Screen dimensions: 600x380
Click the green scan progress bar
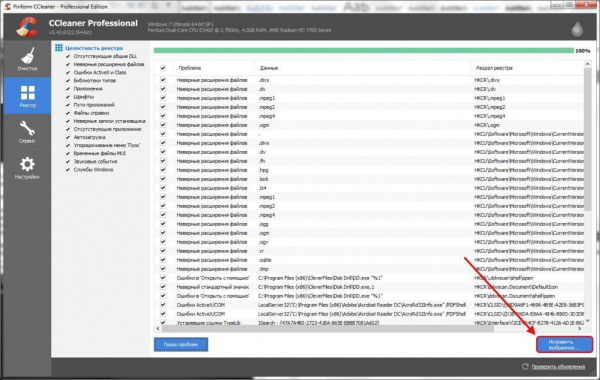(x=364, y=51)
